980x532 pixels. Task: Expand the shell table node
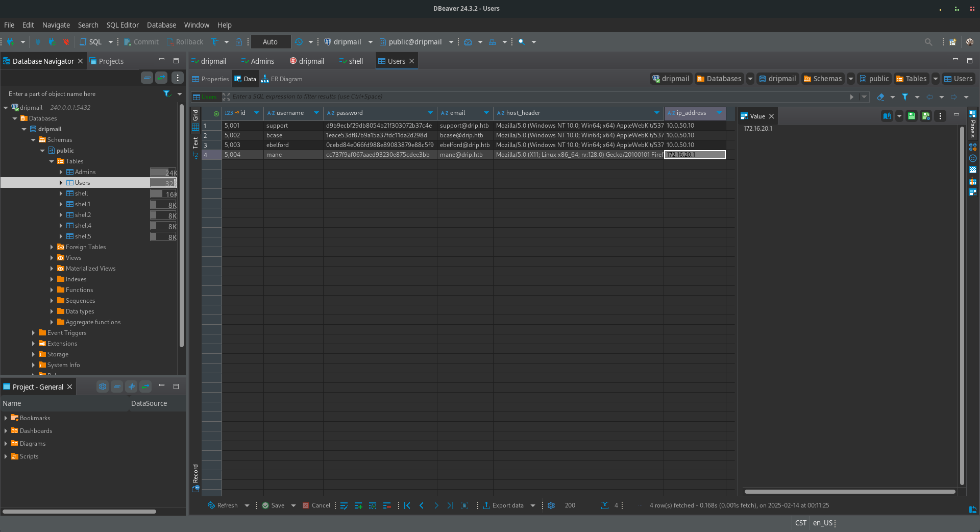pos(61,194)
